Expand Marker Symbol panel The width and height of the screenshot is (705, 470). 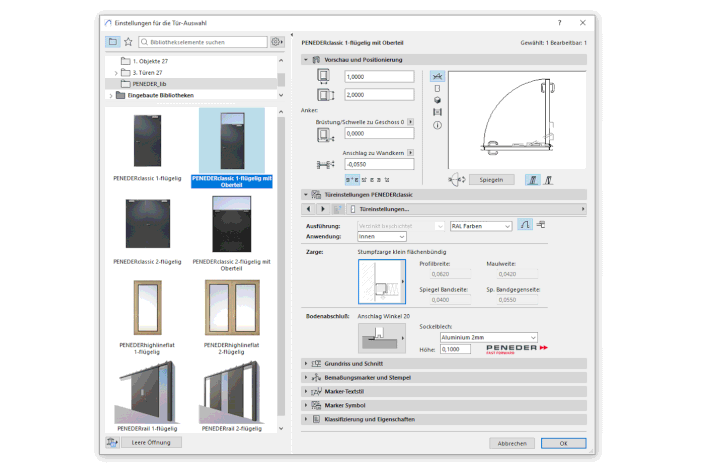point(306,405)
